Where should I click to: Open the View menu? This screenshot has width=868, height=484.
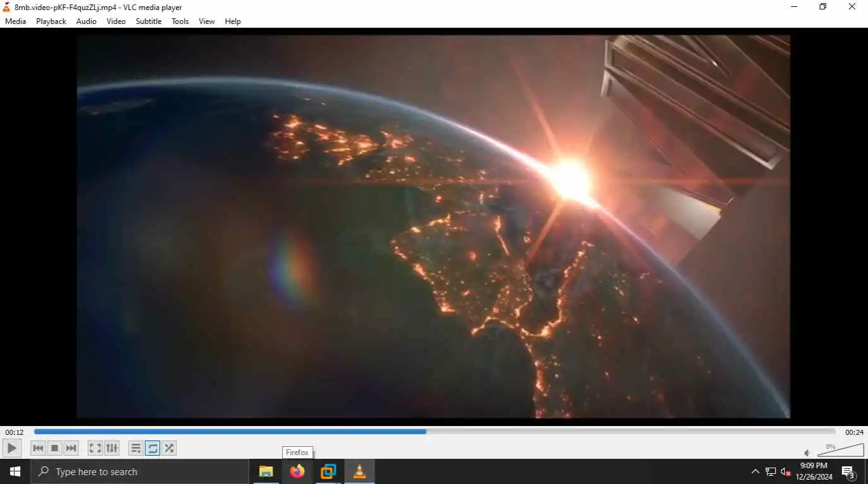click(x=207, y=21)
